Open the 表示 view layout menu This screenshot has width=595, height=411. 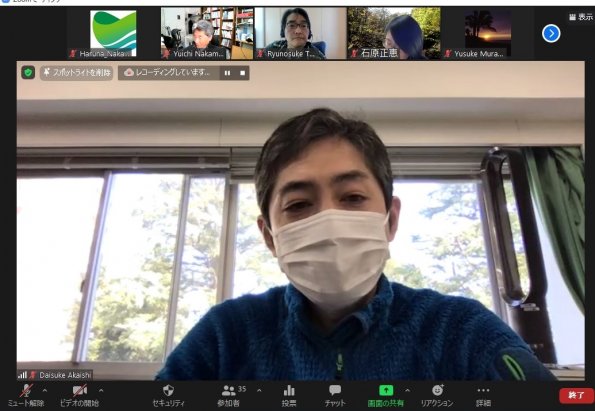coord(581,17)
